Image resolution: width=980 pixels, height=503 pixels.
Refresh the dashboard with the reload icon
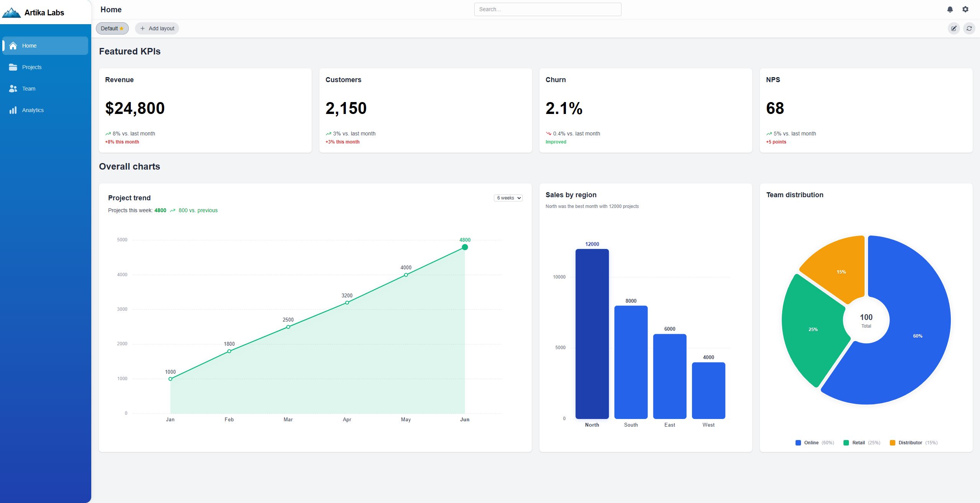coord(969,28)
